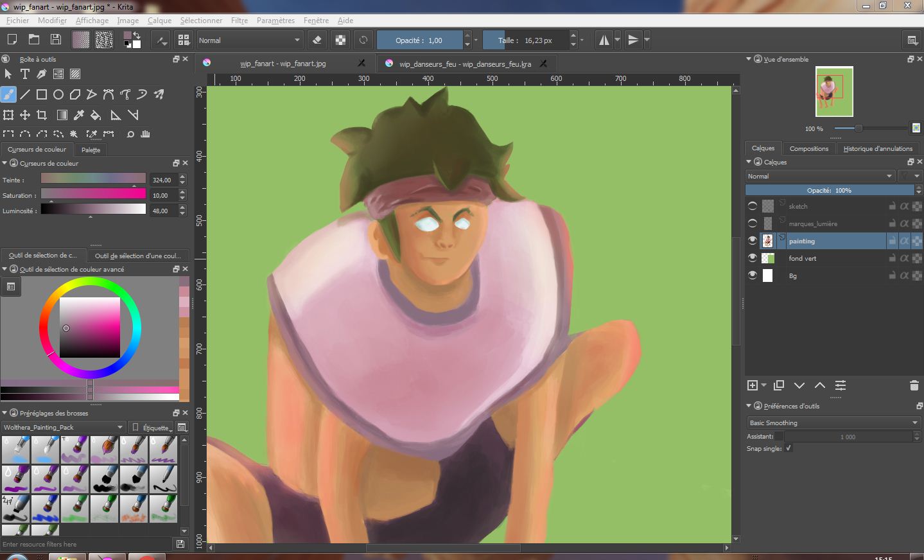
Task: Select the Rectangle shape tool
Action: (42, 94)
